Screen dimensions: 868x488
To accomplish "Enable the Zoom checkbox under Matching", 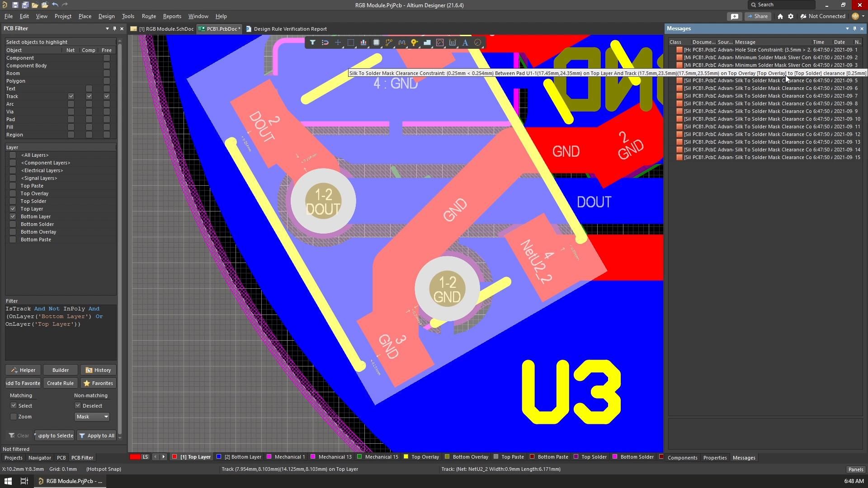I will [14, 417].
